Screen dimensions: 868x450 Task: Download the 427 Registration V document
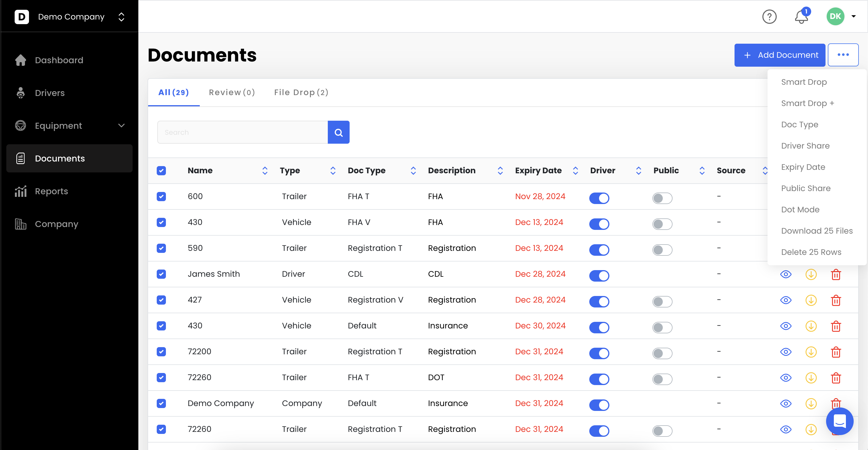point(811,300)
